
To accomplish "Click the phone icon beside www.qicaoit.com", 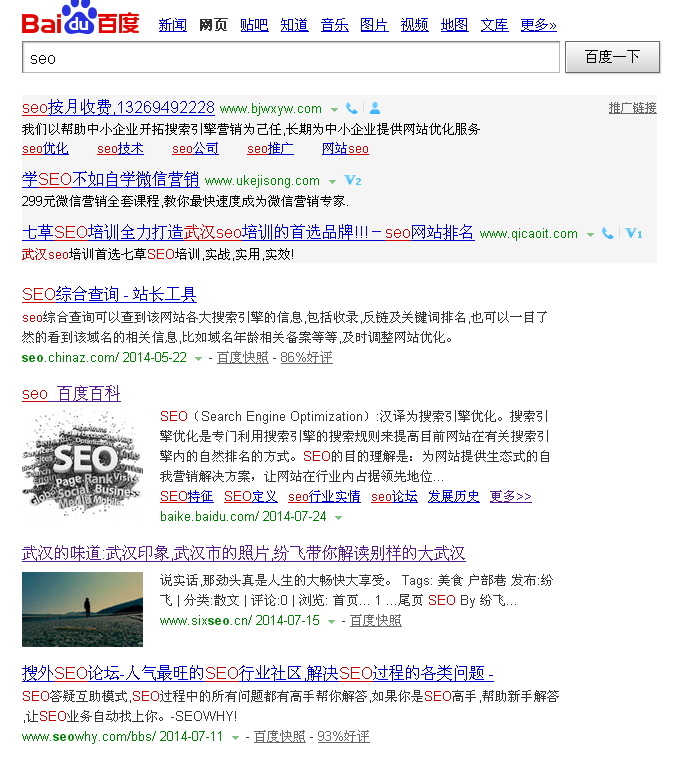I will point(608,233).
